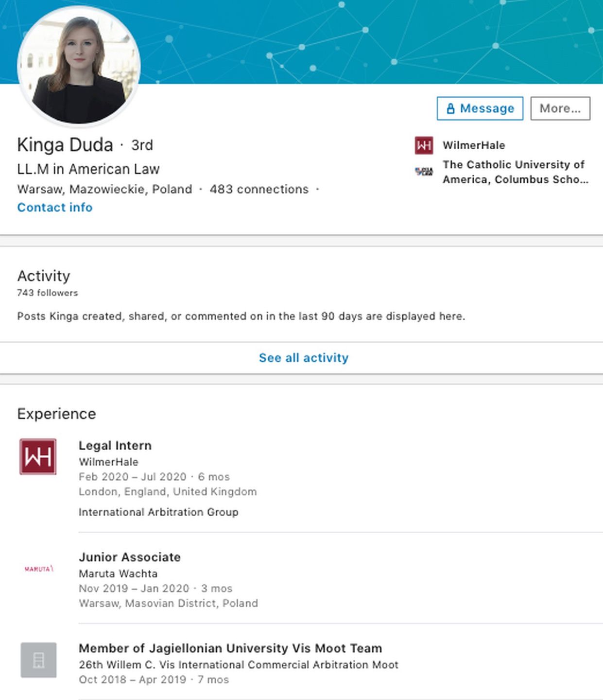Open the Legal Intern position title
This screenshot has height=700, width=603.
click(x=115, y=445)
